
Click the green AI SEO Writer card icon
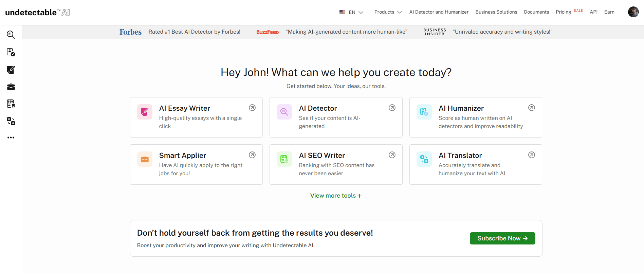pyautogui.click(x=284, y=159)
